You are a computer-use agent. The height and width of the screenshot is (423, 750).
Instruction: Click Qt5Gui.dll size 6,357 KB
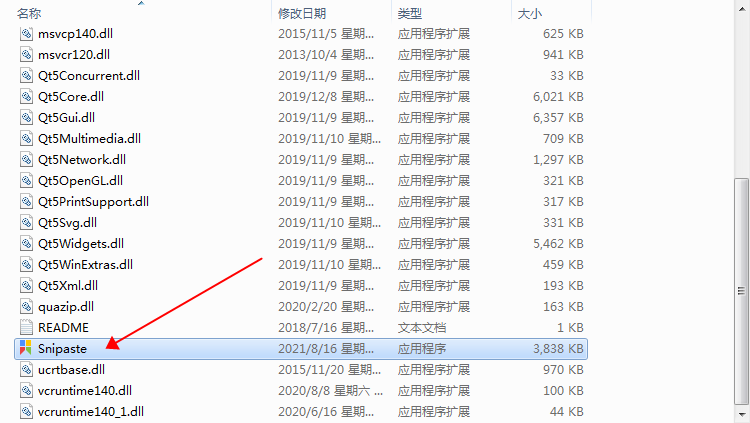[x=558, y=118]
